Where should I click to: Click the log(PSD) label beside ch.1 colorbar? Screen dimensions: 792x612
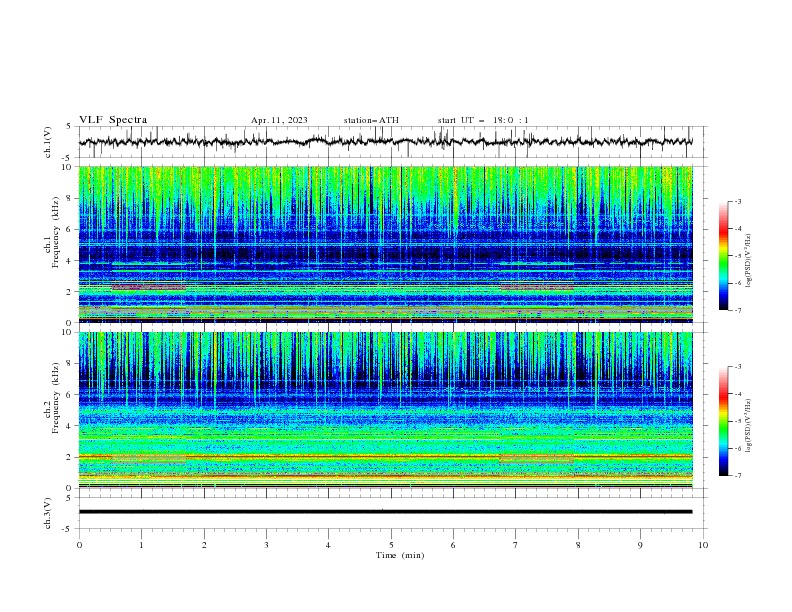click(749, 261)
